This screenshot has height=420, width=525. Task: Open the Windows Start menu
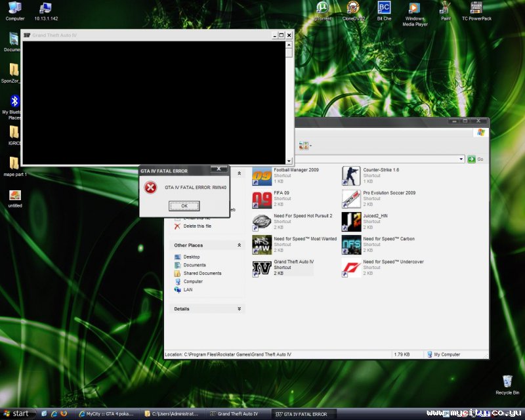16,414
